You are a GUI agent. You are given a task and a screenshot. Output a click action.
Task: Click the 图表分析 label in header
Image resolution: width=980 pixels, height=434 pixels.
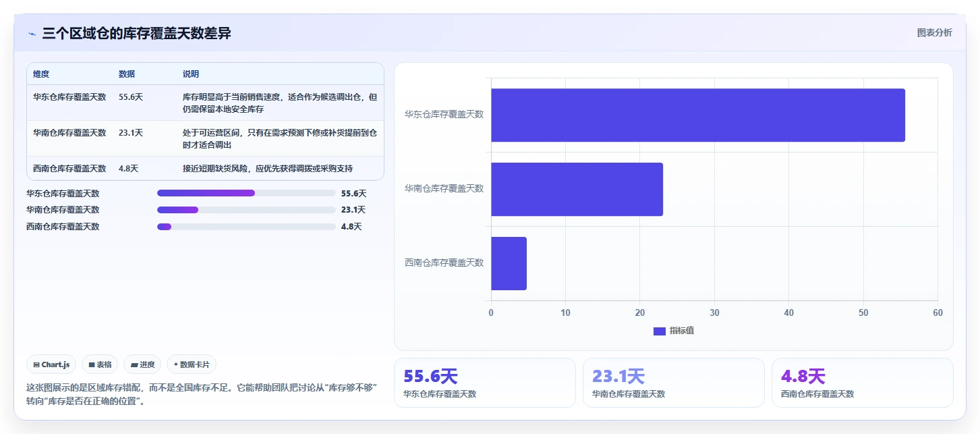click(x=934, y=32)
